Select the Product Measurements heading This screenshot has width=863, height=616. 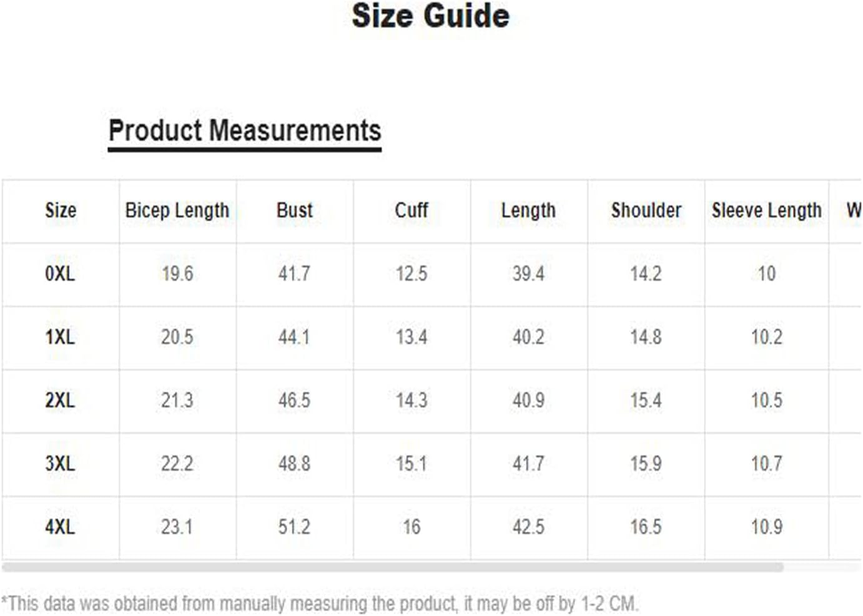point(245,131)
